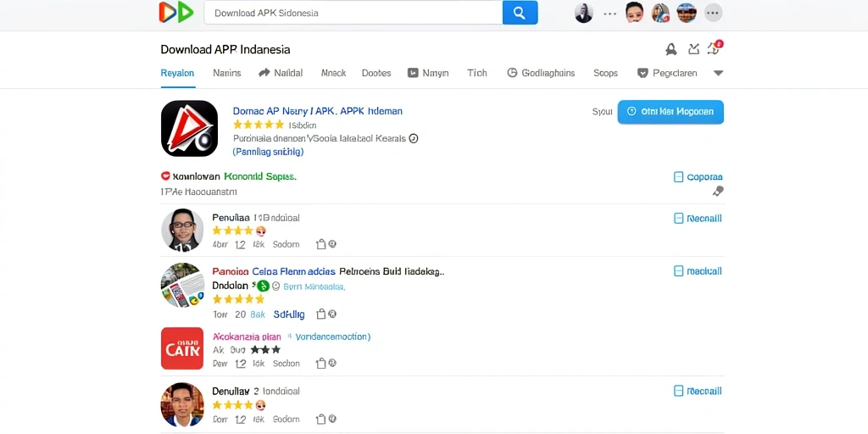This screenshot has width=868, height=434.
Task: Click the red CAIR app thumbnail
Action: coord(182,348)
